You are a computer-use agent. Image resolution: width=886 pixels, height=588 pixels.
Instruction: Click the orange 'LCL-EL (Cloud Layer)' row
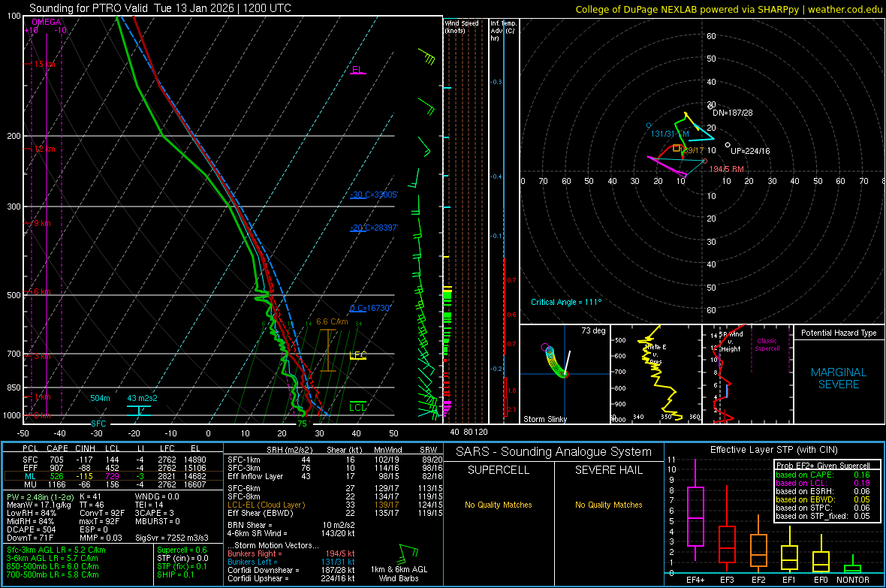(266, 505)
